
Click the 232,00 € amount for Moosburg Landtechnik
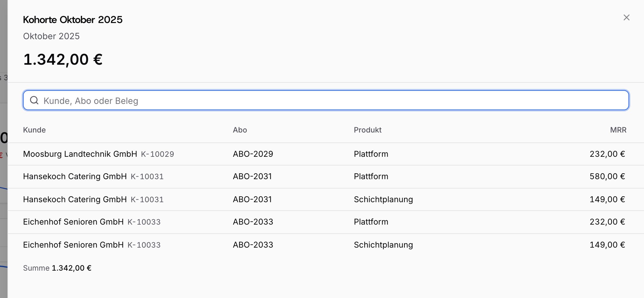pos(607,154)
